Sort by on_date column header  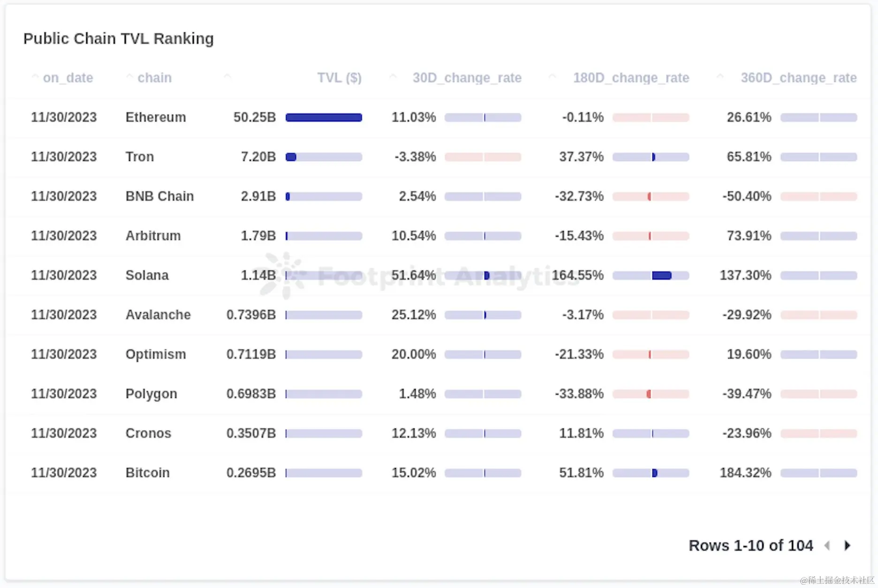[68, 78]
